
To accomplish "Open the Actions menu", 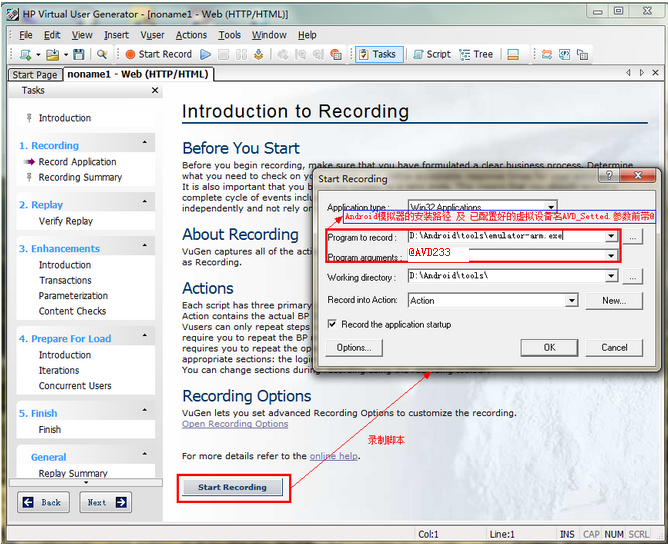I will click(191, 35).
